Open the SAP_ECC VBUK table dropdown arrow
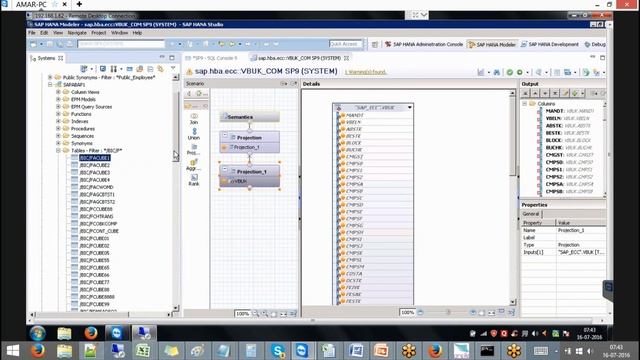 [409, 107]
